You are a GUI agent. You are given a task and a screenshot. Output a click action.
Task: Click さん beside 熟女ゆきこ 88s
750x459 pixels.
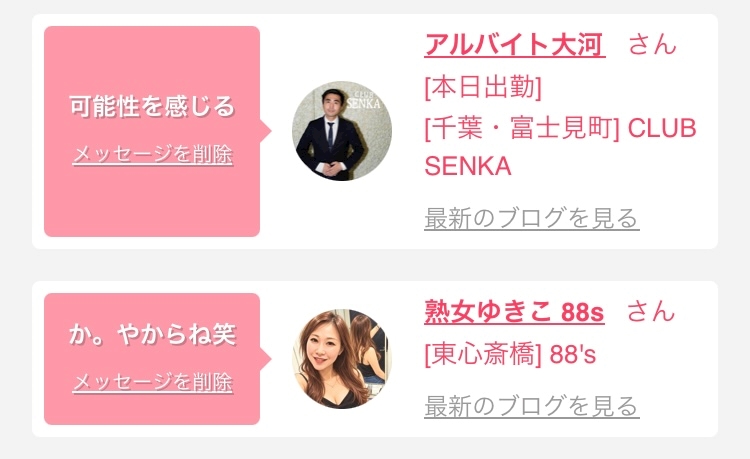(651, 312)
